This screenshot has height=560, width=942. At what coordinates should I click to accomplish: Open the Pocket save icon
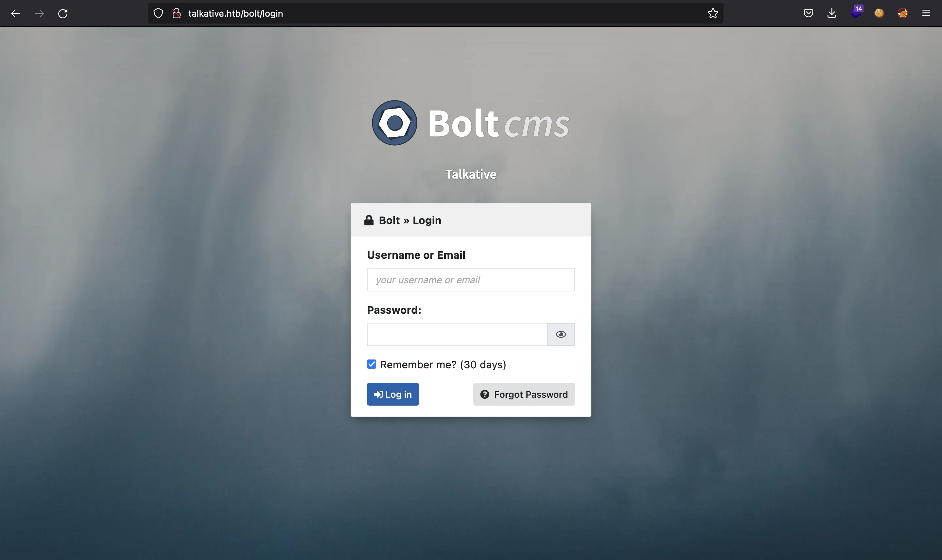pos(808,14)
